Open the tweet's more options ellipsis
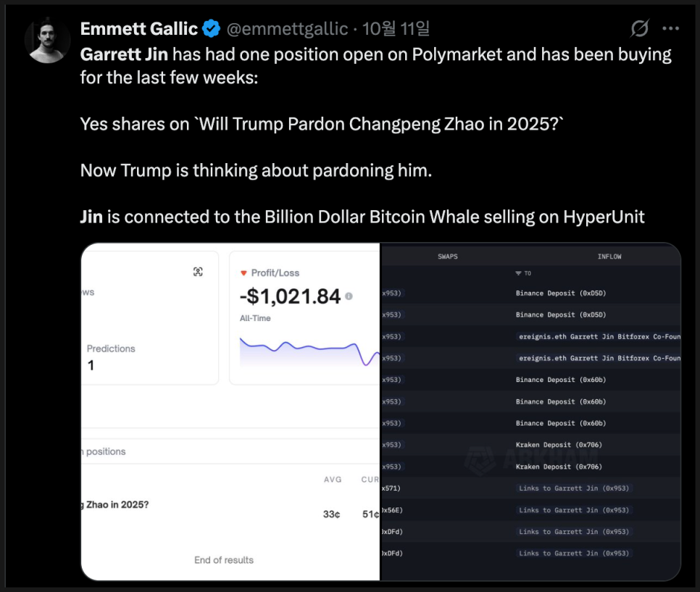Viewport: 700px width, 592px height. [x=671, y=29]
